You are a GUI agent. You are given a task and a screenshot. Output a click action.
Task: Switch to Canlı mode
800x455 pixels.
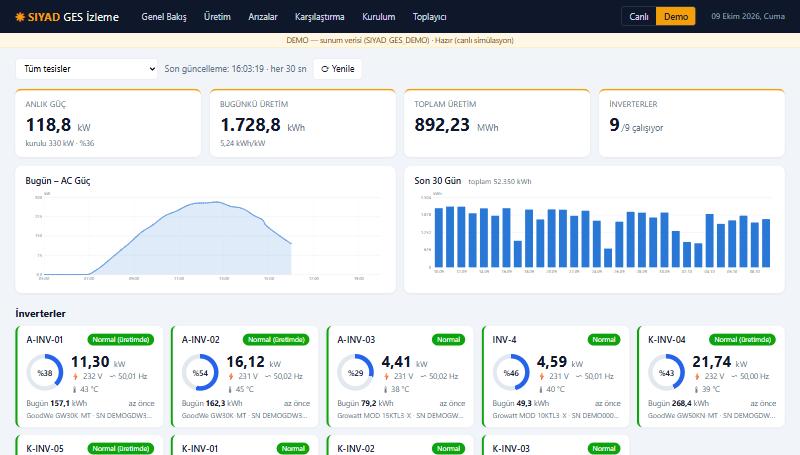(x=639, y=16)
